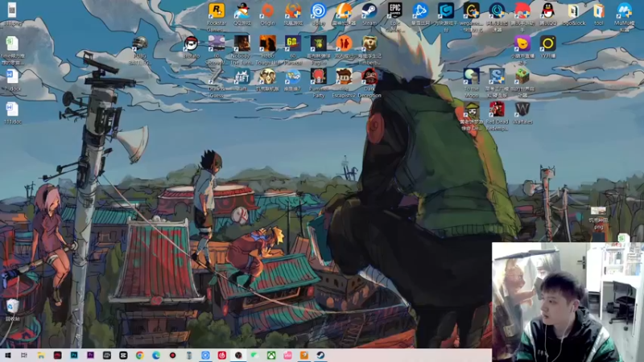The width and height of the screenshot is (644, 362).
Task: Open the Nobody - The Turnaround shortcut
Action: click(x=242, y=43)
